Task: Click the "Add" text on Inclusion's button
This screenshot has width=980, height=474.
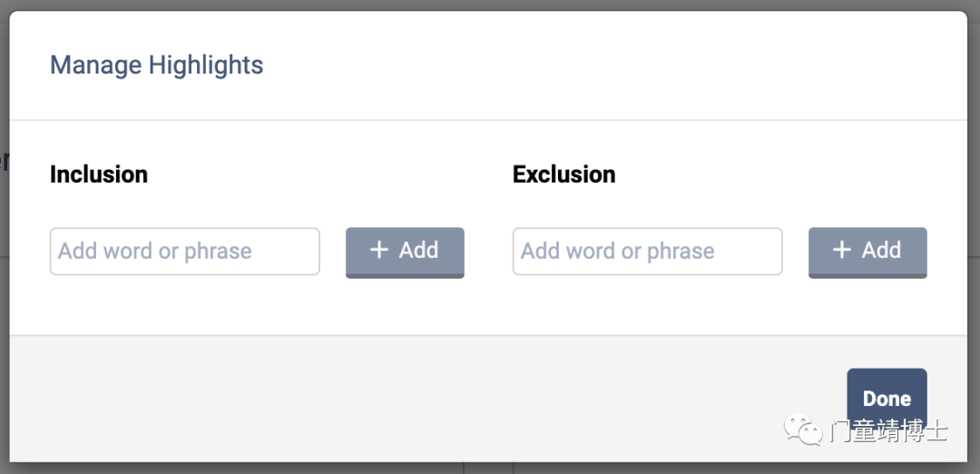Action: [418, 251]
